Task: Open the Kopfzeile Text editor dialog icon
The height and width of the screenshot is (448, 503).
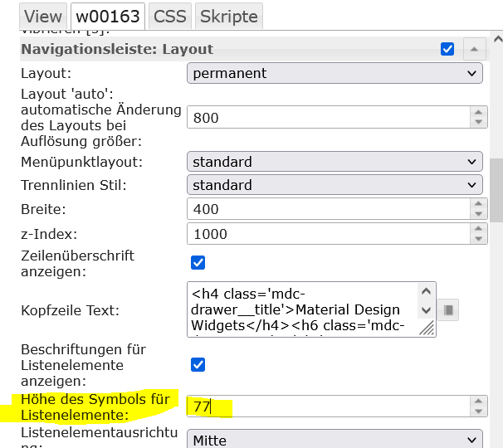Action: 448,309
